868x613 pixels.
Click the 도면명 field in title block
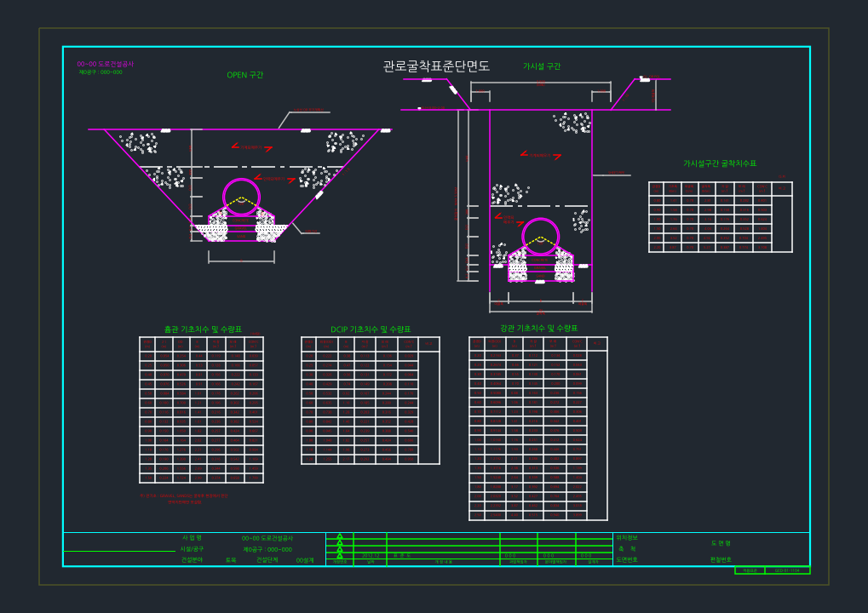pyautogui.click(x=721, y=543)
